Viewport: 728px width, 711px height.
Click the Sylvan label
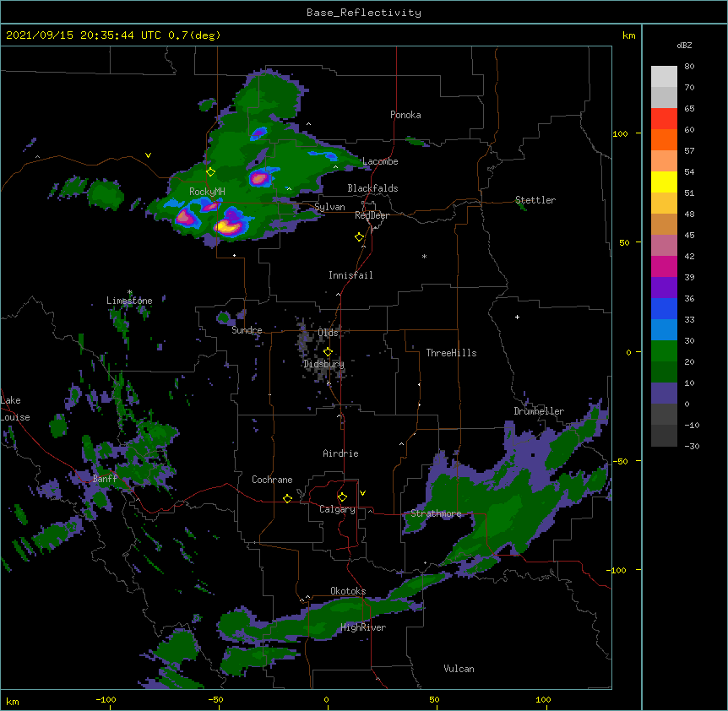pos(329,207)
